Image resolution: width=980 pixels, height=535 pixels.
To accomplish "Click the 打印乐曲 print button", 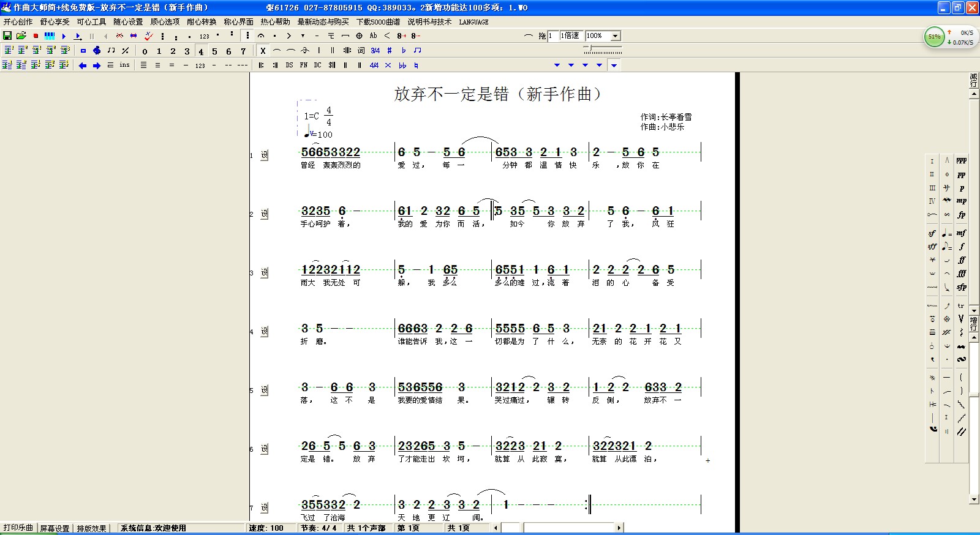I will pos(18,528).
